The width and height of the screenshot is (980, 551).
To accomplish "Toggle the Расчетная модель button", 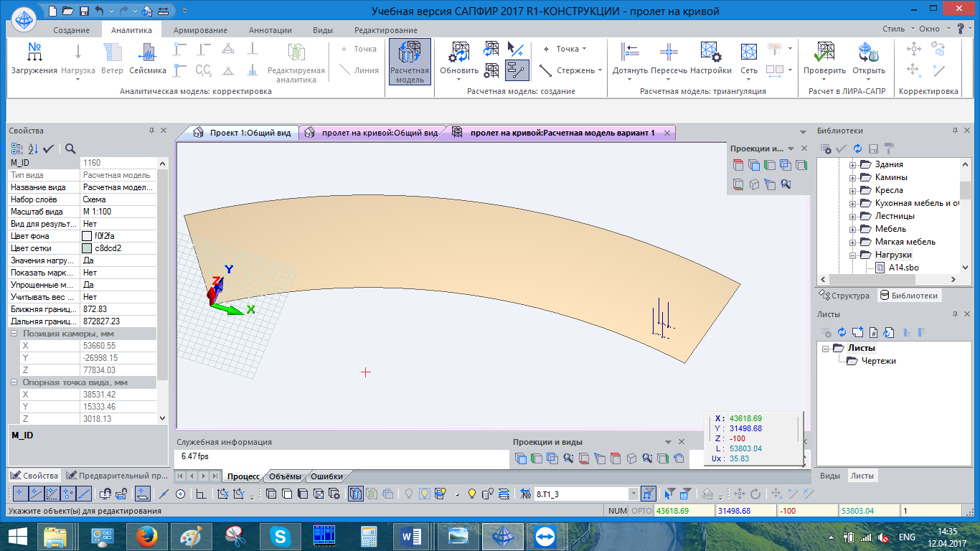I will click(410, 61).
